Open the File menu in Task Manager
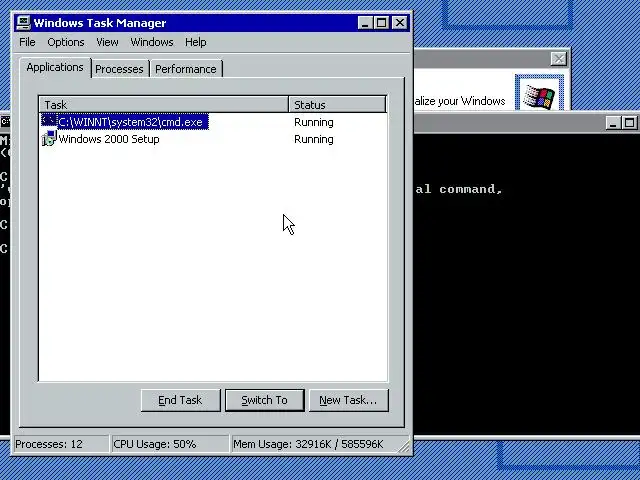The height and width of the screenshot is (480, 640). coord(27,42)
